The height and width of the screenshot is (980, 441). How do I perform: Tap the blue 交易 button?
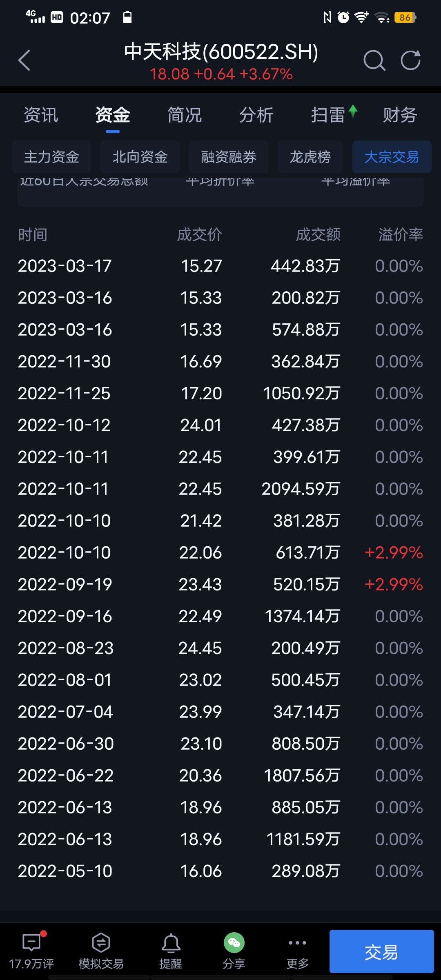tap(381, 951)
